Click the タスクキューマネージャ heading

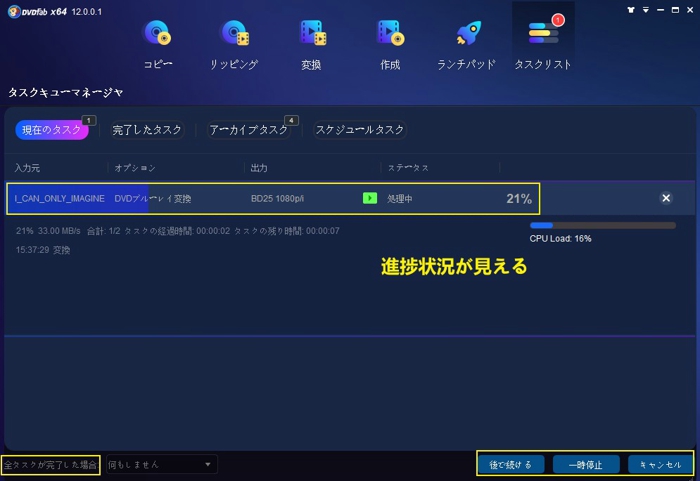click(x=66, y=92)
